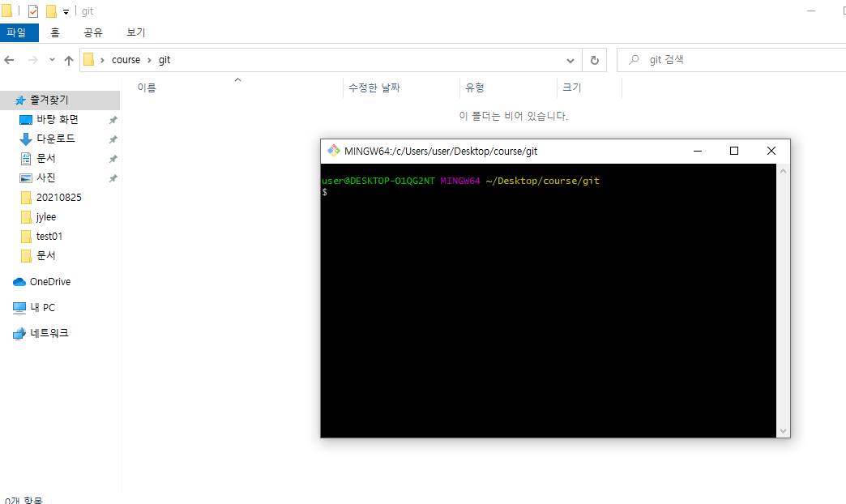Close the MINGW64 terminal window
The width and height of the screenshot is (846, 504).
pos(771,151)
